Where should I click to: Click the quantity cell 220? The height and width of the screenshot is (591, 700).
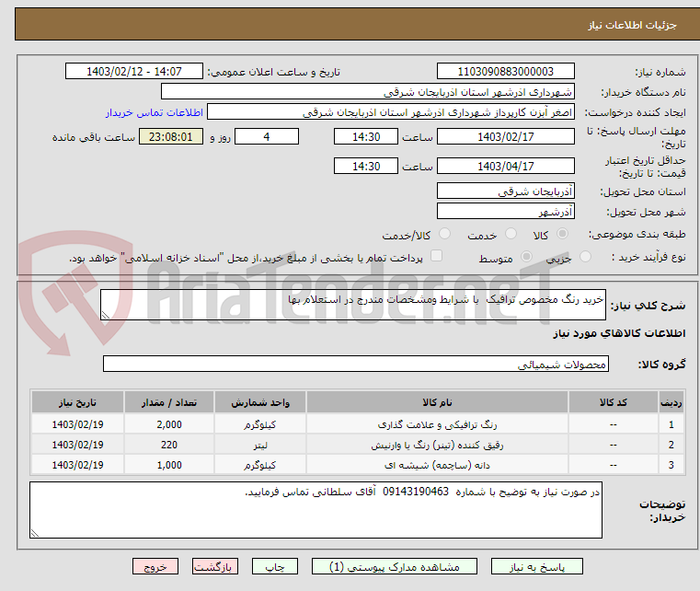169,445
